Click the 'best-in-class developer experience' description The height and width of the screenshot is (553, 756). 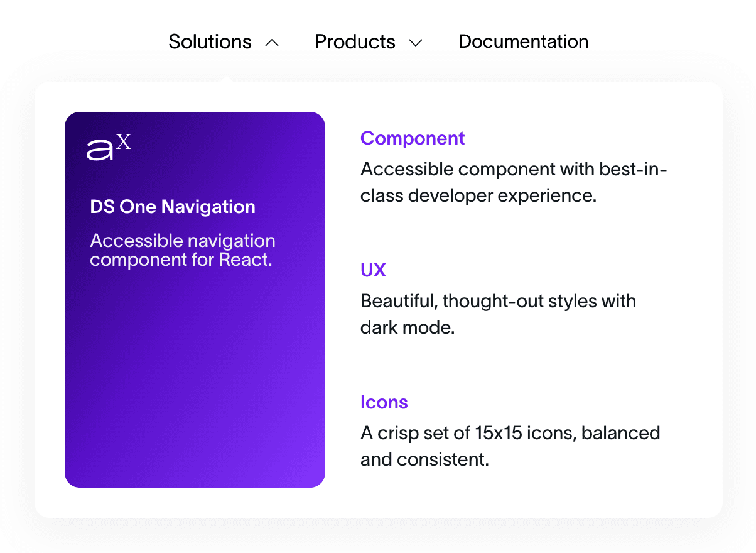coord(513,182)
